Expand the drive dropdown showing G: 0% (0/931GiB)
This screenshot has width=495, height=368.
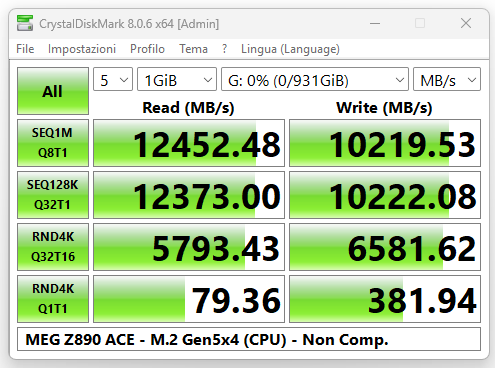click(315, 79)
